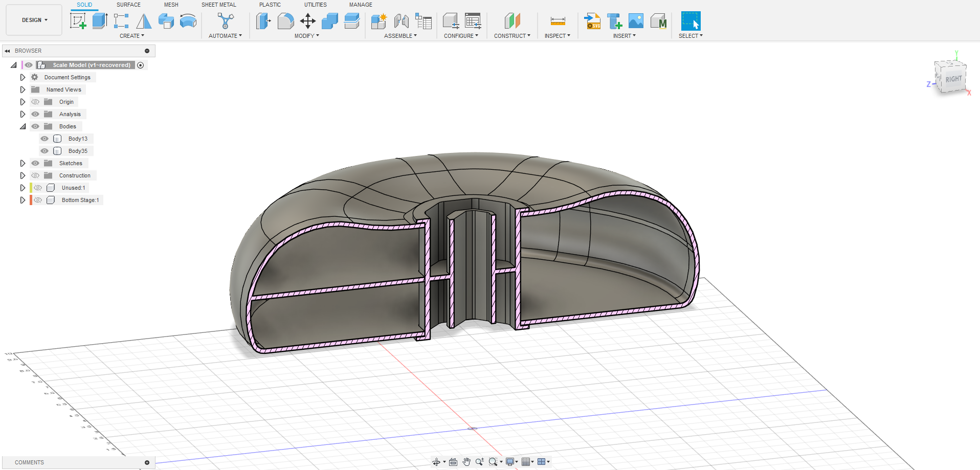Switch to the SURFACE tab

(128, 5)
